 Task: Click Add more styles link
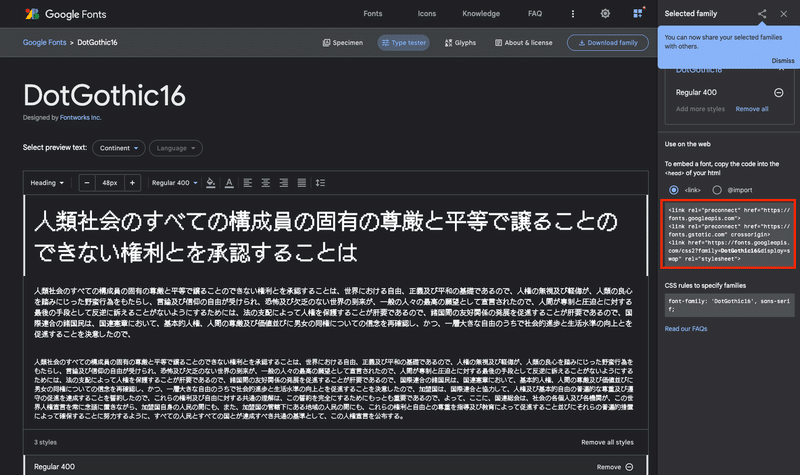coord(700,109)
